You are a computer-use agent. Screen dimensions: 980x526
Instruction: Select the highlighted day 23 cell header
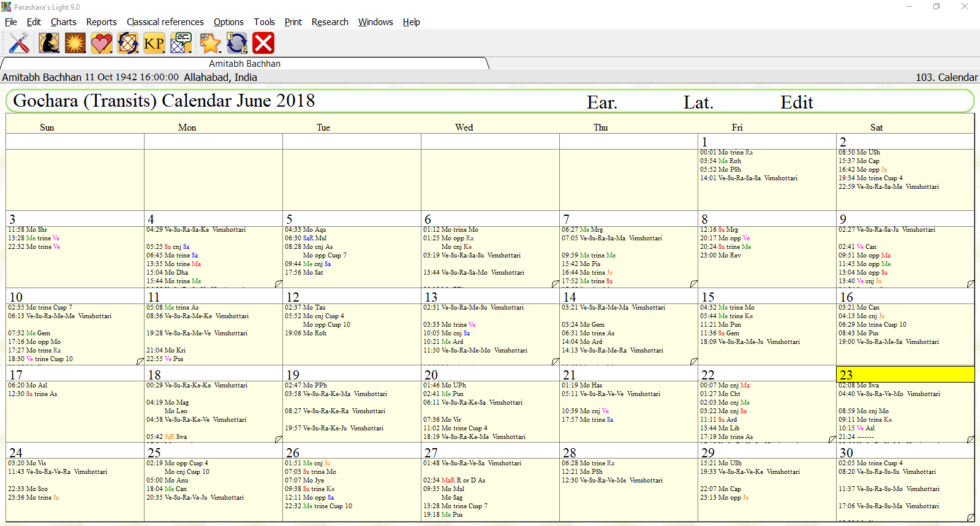[905, 375]
